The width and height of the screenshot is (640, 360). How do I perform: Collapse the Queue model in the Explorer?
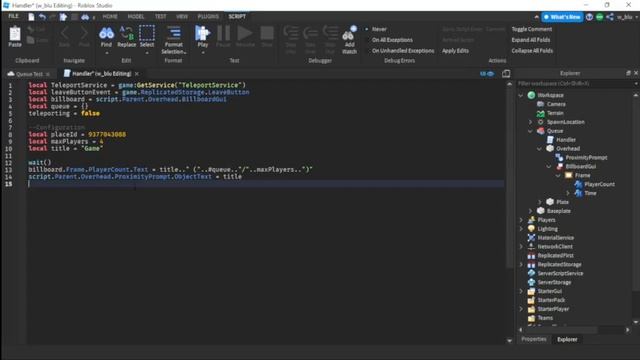[x=530, y=131]
